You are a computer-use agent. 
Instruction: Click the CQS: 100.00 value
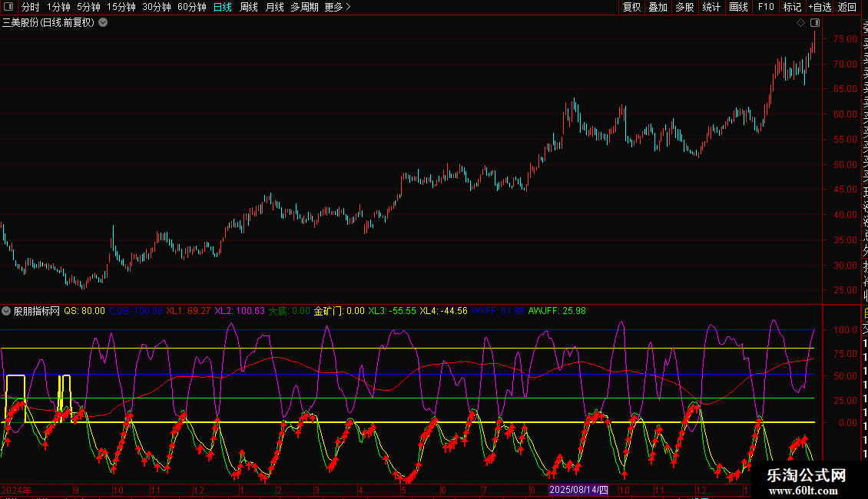tap(136, 311)
